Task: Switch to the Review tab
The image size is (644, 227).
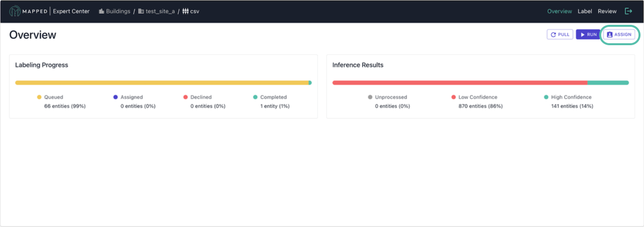Action: click(607, 11)
